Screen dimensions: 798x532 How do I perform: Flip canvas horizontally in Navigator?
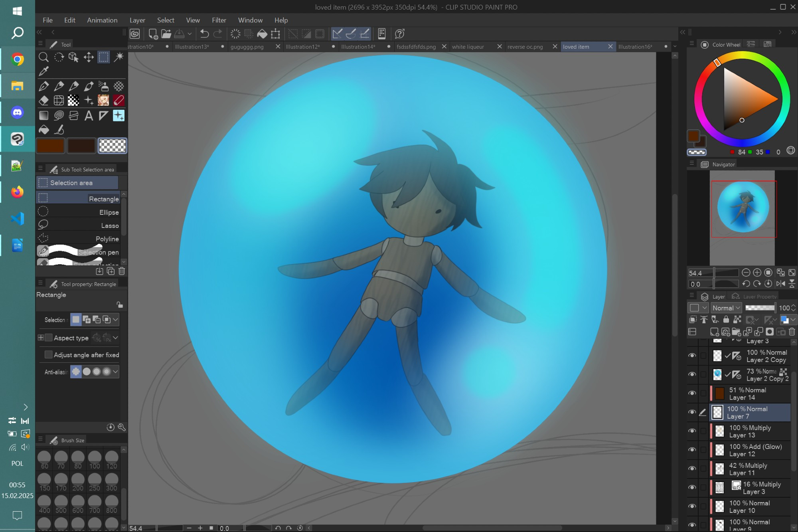[x=781, y=284]
